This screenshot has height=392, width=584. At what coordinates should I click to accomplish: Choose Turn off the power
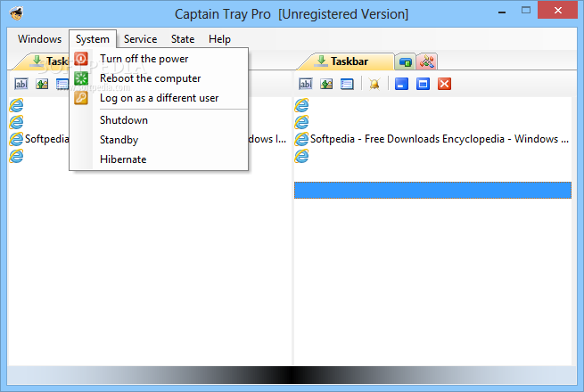pyautogui.click(x=159, y=59)
